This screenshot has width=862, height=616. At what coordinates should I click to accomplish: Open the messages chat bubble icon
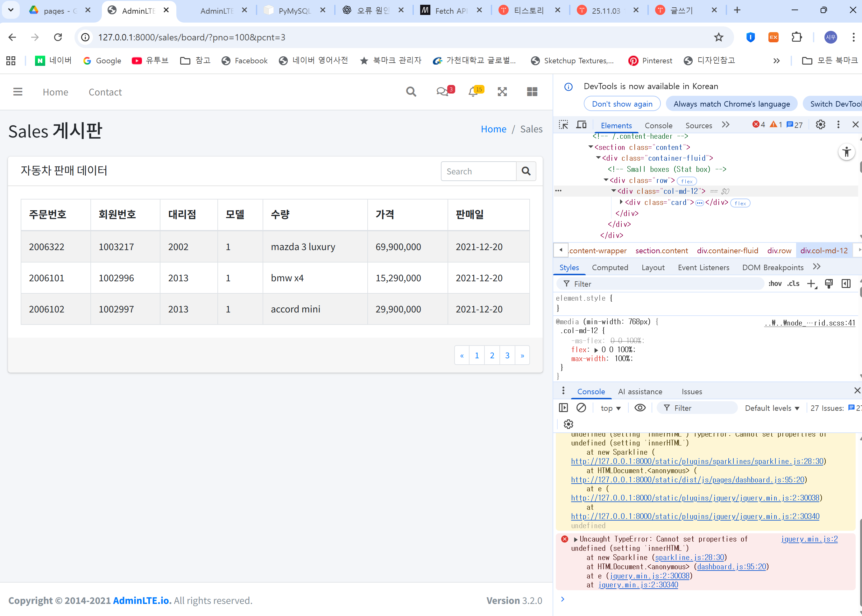coord(442,92)
